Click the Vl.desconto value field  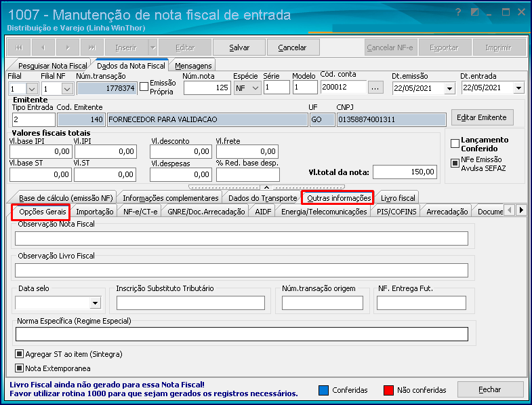click(181, 151)
